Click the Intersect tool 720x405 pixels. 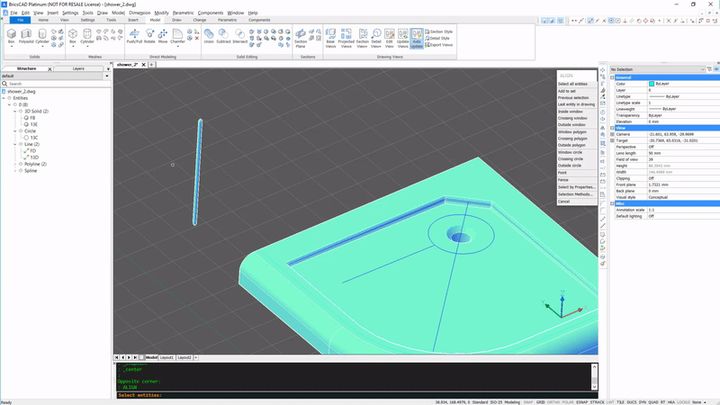tap(240, 36)
